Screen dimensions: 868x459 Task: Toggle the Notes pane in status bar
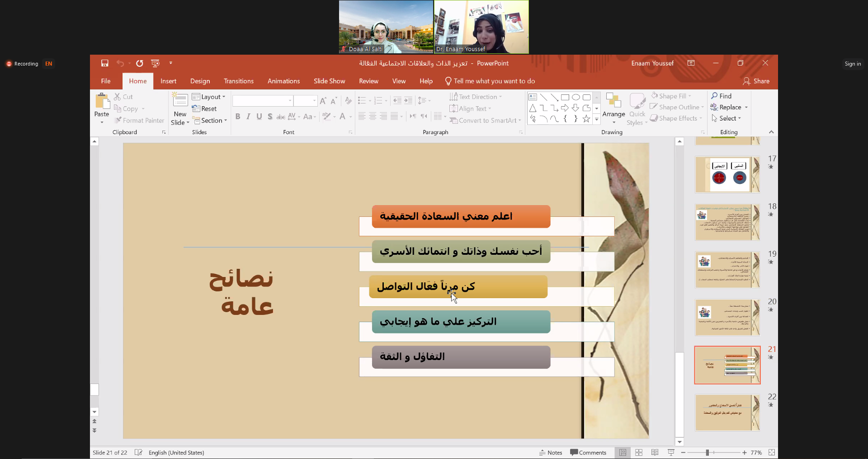(551, 452)
